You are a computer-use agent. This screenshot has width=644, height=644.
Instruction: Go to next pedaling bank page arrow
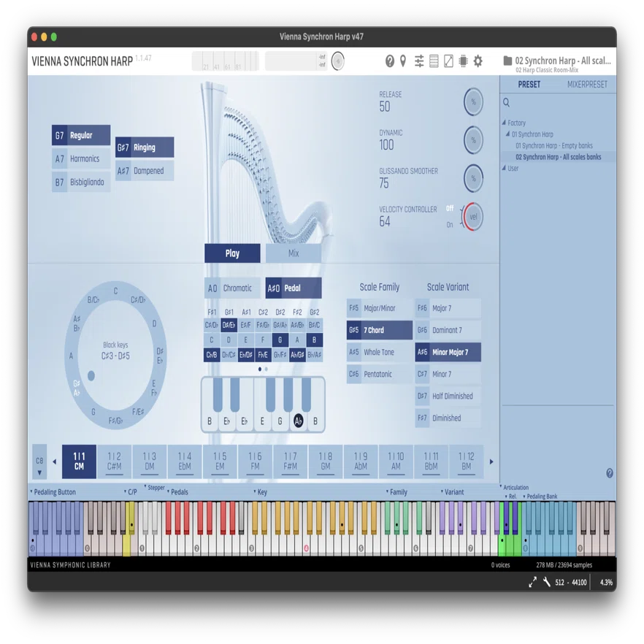(x=491, y=461)
